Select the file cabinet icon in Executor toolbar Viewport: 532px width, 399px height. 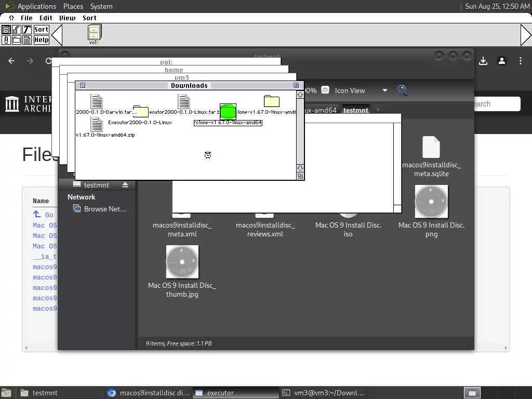pyautogui.click(x=6, y=30)
